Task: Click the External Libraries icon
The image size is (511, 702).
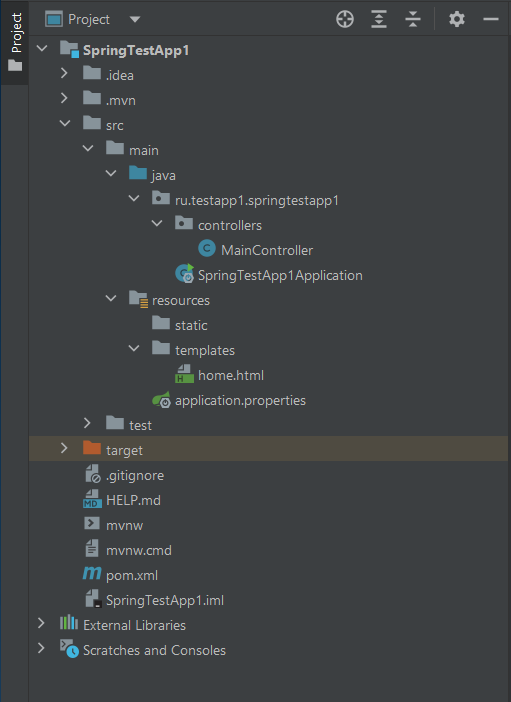Action: pos(69,623)
